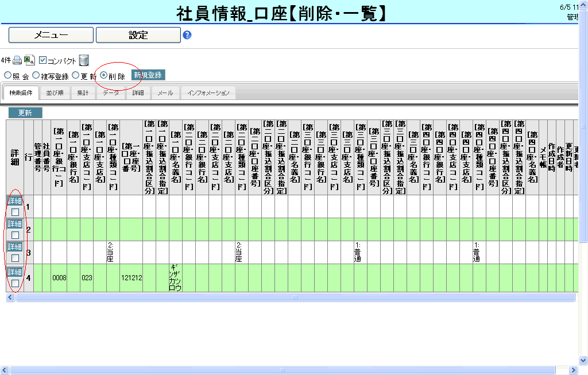The image size is (588, 375).
Task: Open 詳細 for row 4
Action: point(15,272)
